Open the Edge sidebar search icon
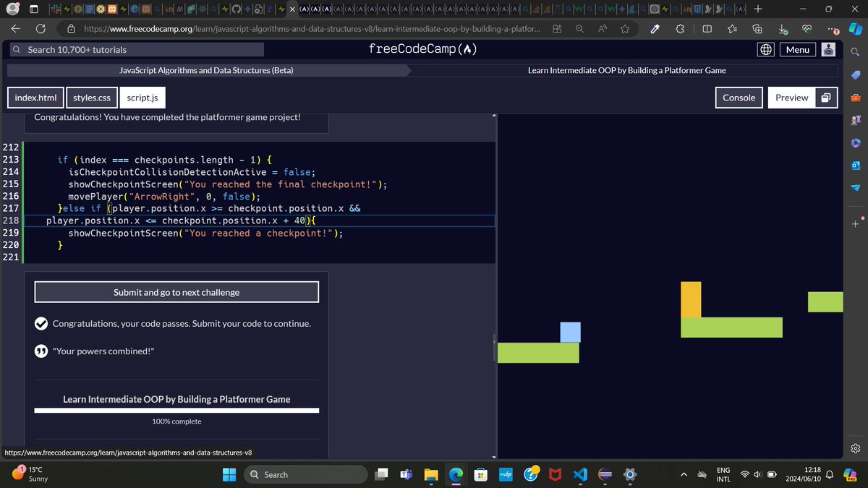This screenshot has width=868, height=488. pos(855,51)
